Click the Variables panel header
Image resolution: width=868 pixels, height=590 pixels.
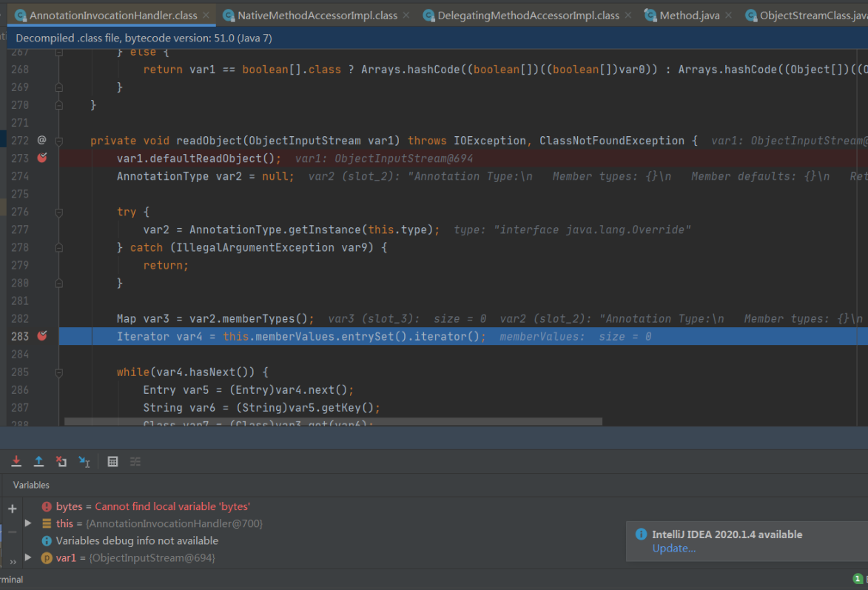pos(31,485)
